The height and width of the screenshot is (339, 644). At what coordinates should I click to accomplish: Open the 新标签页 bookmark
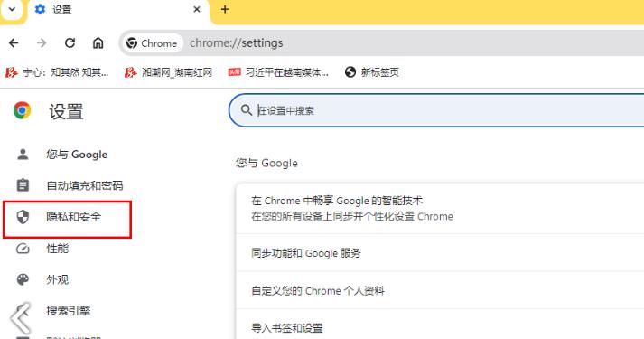[x=372, y=72]
